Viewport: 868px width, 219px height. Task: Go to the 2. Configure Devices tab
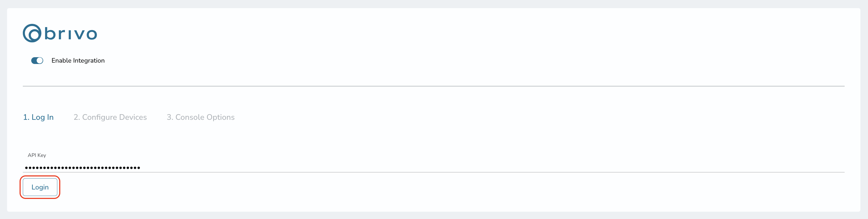pos(110,117)
